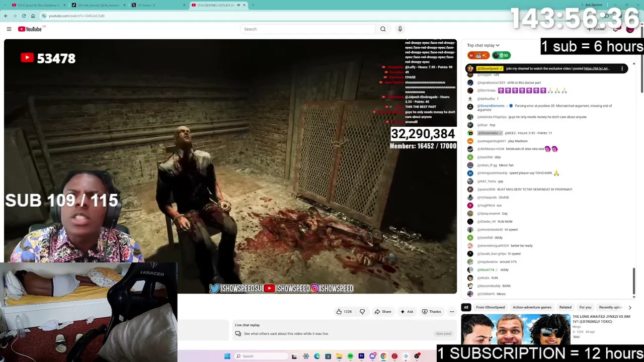Go back with the browser back arrow
Screen dimensions: 644x362
coord(6,16)
